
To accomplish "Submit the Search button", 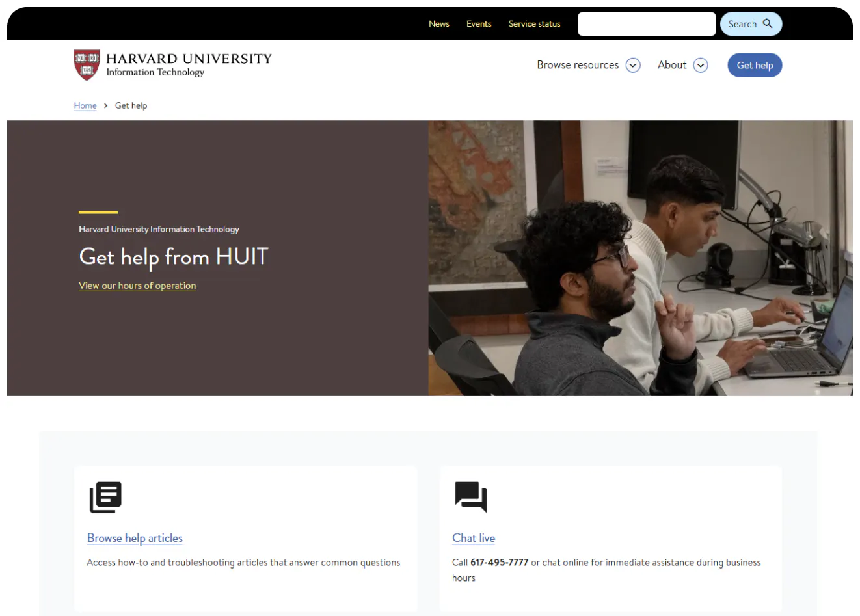I will 751,24.
